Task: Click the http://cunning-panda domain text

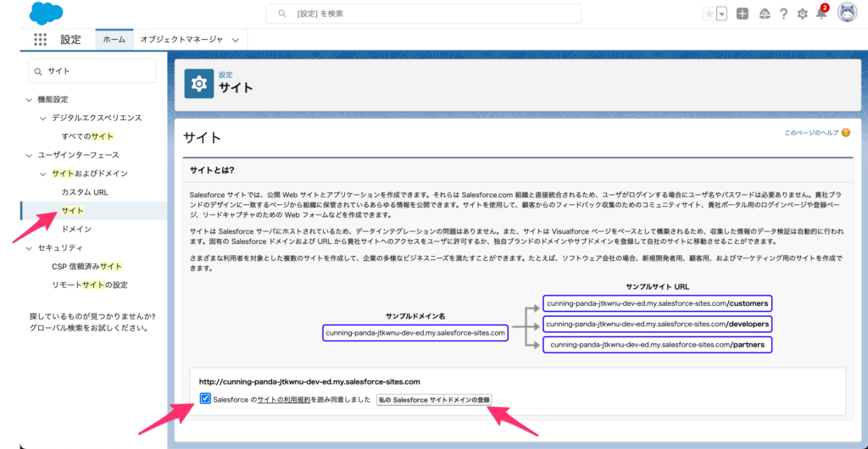Action: pos(309,381)
